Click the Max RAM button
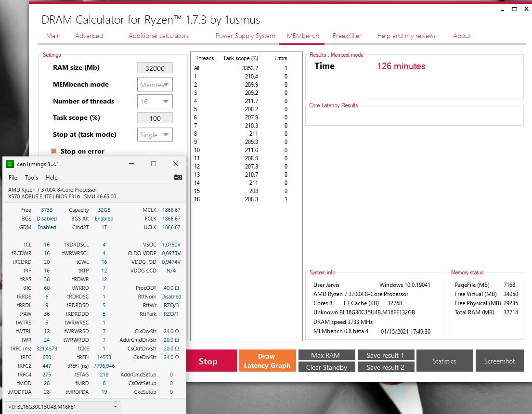This screenshot has width=532, height=414. [x=327, y=355]
